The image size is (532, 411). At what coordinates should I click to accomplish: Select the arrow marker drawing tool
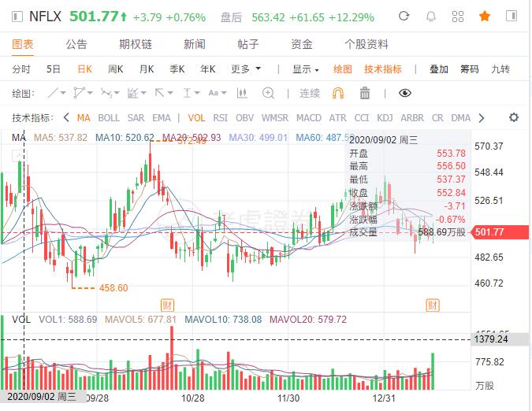point(159,93)
